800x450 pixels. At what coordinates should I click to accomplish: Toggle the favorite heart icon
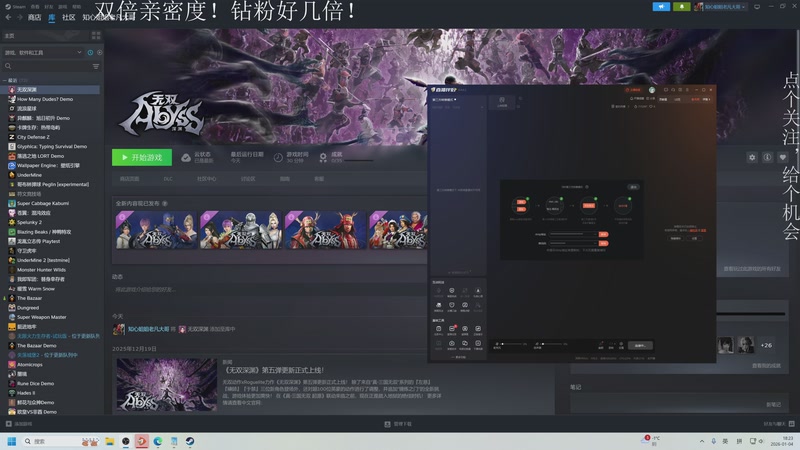783,157
